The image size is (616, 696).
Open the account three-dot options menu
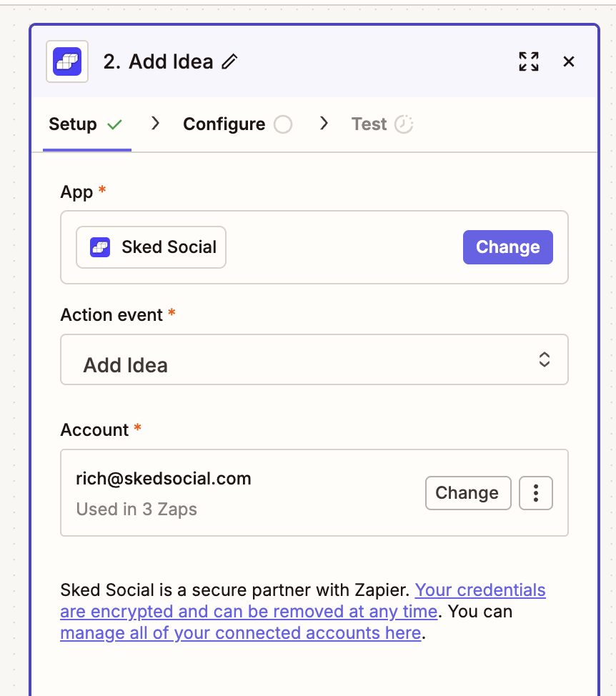point(535,493)
